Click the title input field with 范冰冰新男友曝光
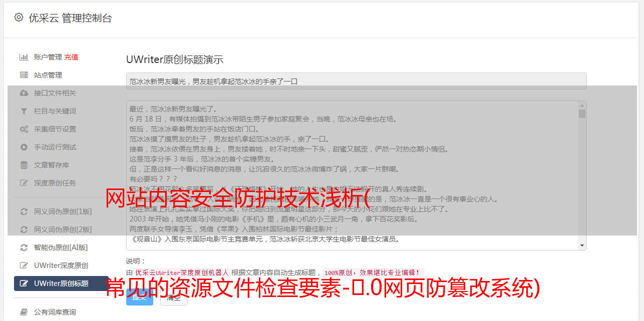Image resolution: width=644 pixels, height=321 pixels. click(x=356, y=81)
